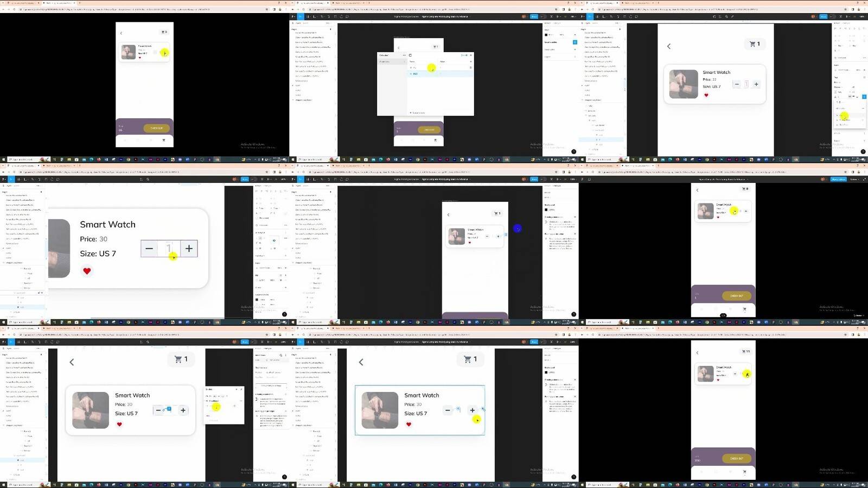Close the variables dialog over the phone mockup

pos(471,55)
